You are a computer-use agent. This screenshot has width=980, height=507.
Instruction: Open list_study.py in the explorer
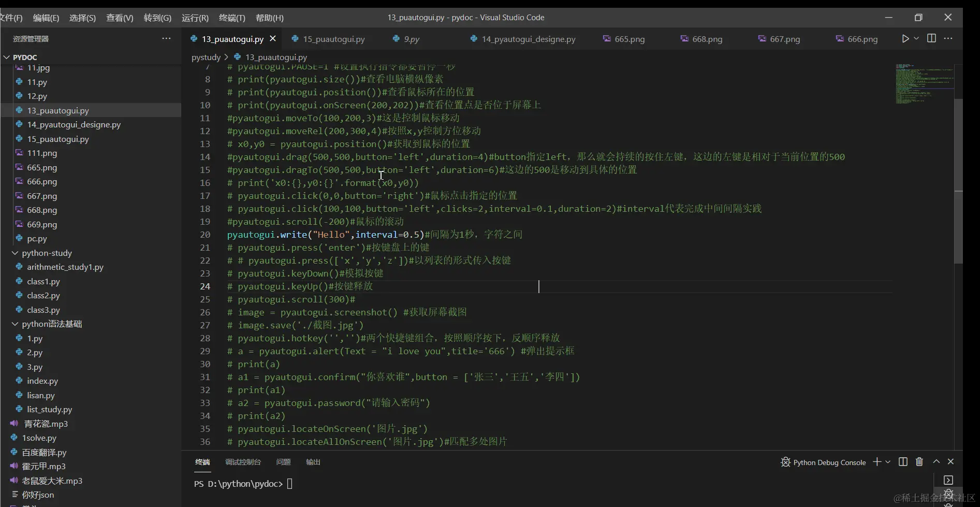pos(50,409)
